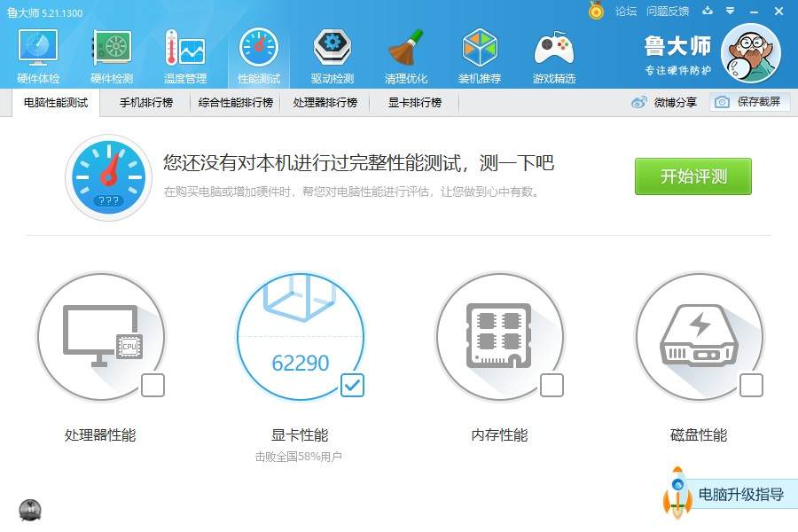Open the 游戏精选 gamepad icon

(553, 56)
